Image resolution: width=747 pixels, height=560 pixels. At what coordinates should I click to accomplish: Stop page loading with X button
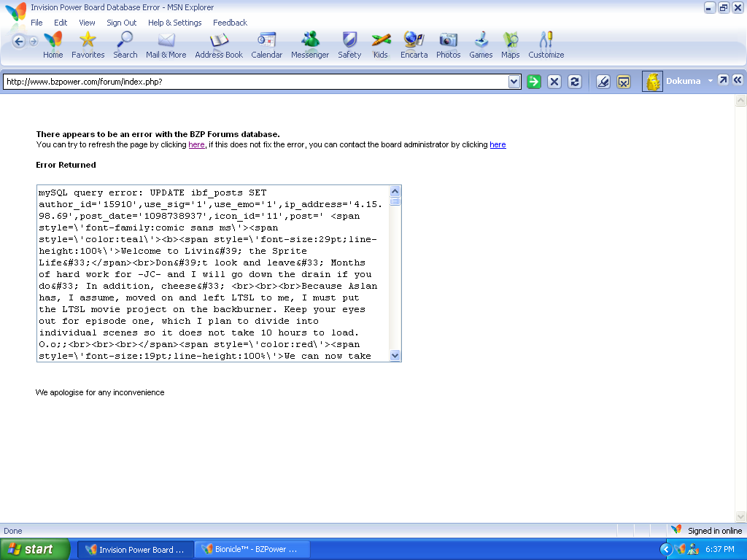[x=554, y=82]
